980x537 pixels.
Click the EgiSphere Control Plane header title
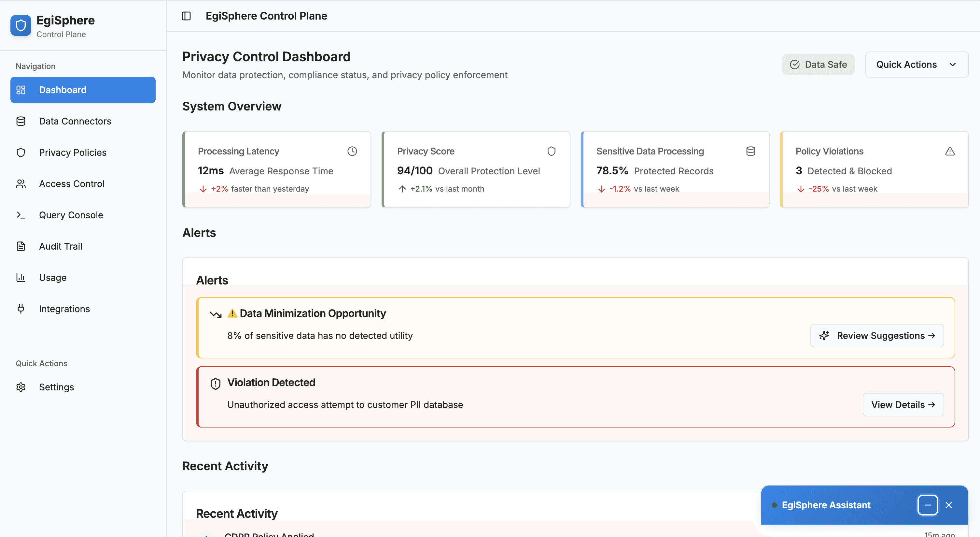[x=266, y=16]
